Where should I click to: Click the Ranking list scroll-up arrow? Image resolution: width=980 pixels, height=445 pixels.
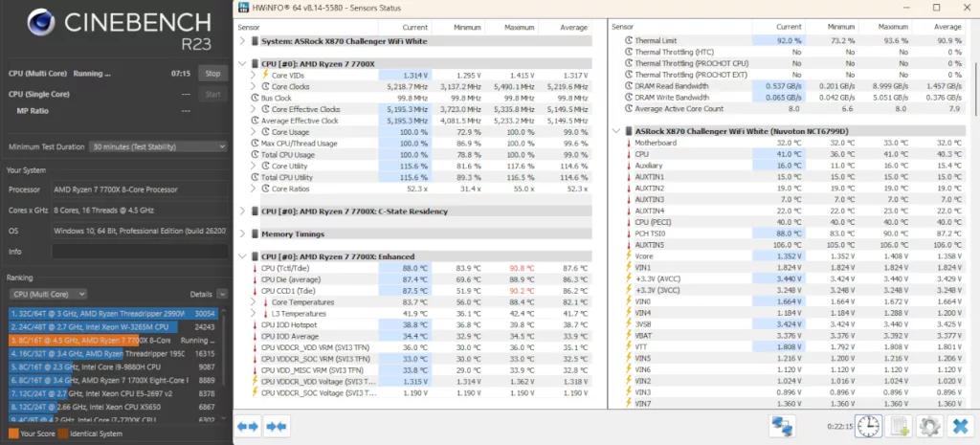(x=224, y=310)
